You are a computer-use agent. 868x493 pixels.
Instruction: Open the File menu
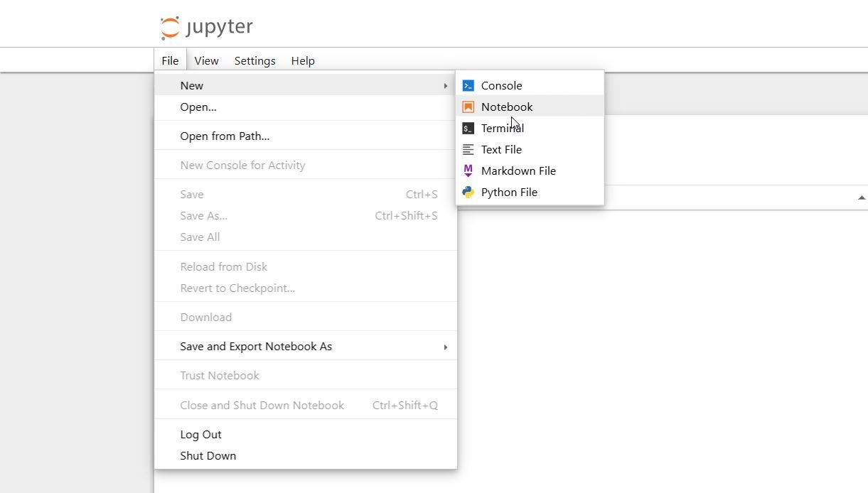click(x=169, y=60)
